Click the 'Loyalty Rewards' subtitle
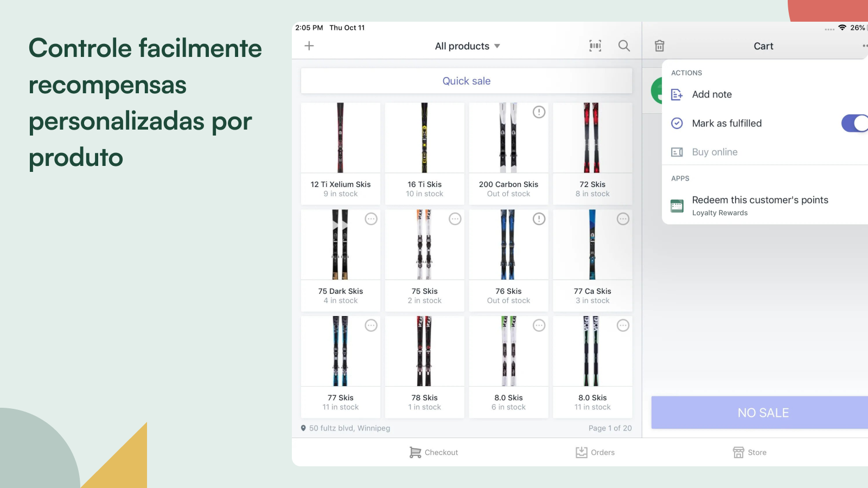Screen dimensions: 868x488 720,213
